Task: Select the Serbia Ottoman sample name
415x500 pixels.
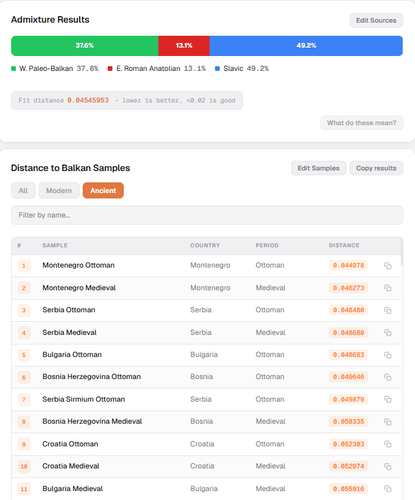Action: [x=69, y=310]
